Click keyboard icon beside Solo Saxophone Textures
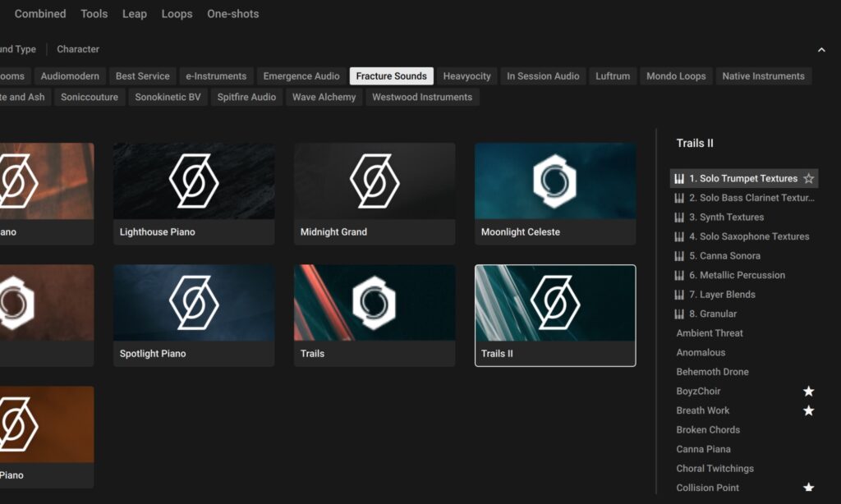Screen dimensions: 841x504 [x=679, y=236]
